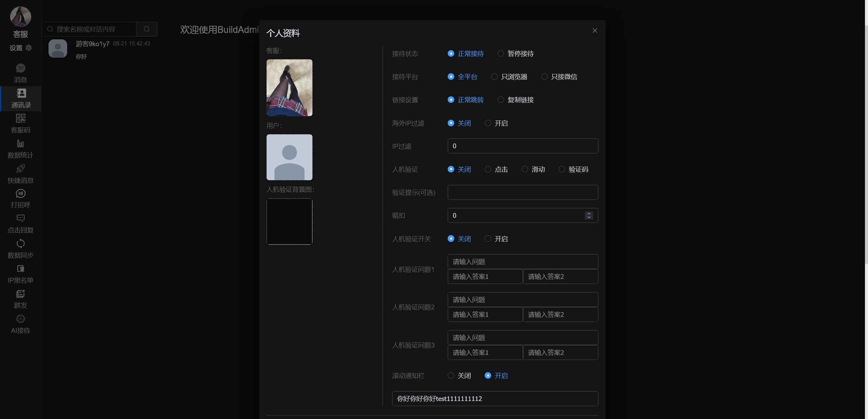
Task: Open 快捷消息 quick messages
Action: click(20, 173)
